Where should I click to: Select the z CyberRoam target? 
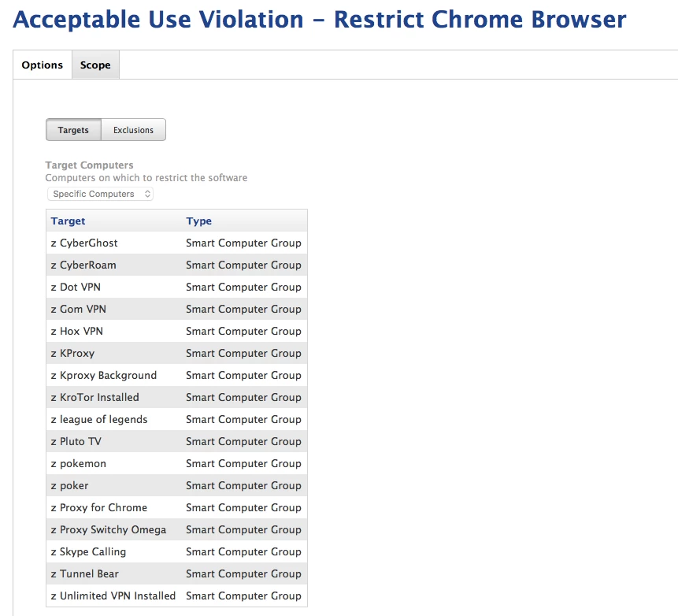(x=177, y=265)
